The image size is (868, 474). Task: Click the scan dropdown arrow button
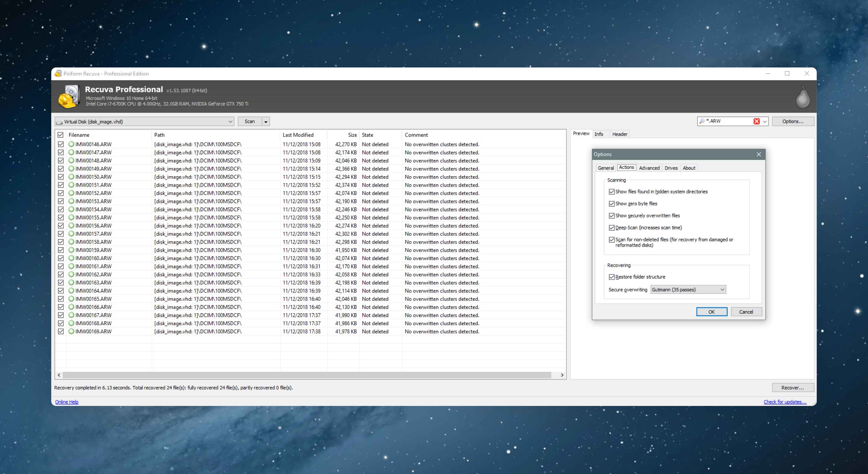[x=265, y=121]
